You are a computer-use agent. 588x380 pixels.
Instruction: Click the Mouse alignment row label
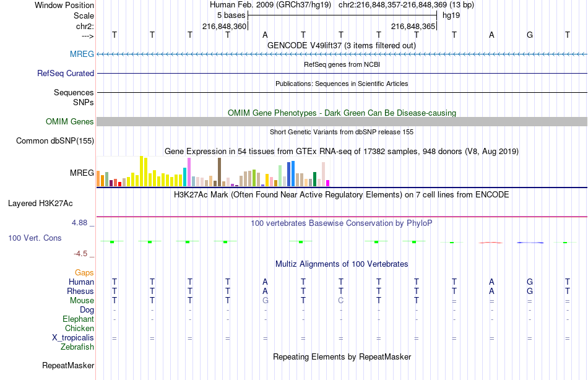pos(82,301)
